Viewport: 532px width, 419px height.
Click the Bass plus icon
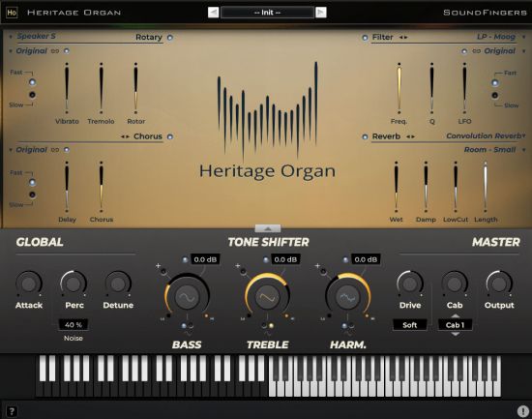pos(158,265)
